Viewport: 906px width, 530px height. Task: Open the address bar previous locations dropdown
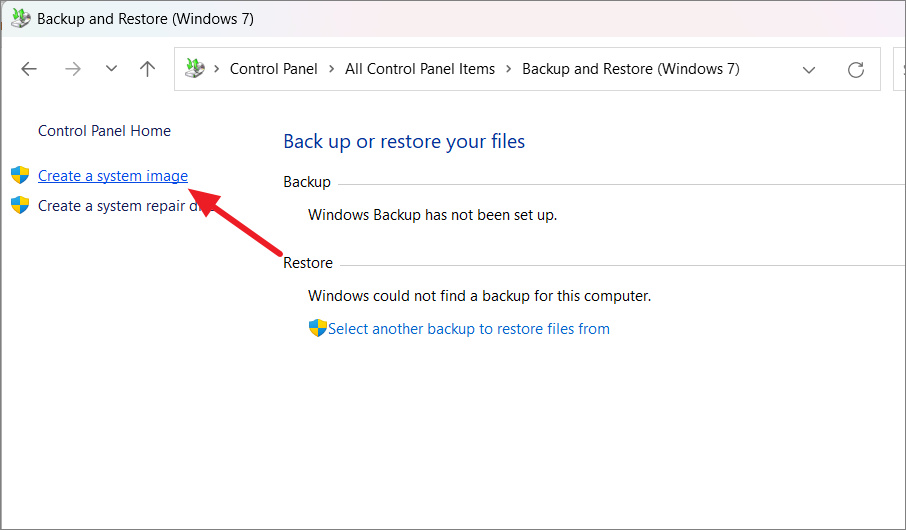click(x=809, y=70)
